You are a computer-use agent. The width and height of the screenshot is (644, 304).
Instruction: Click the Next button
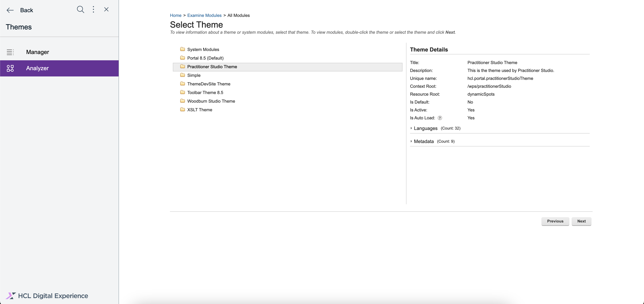pyautogui.click(x=581, y=221)
